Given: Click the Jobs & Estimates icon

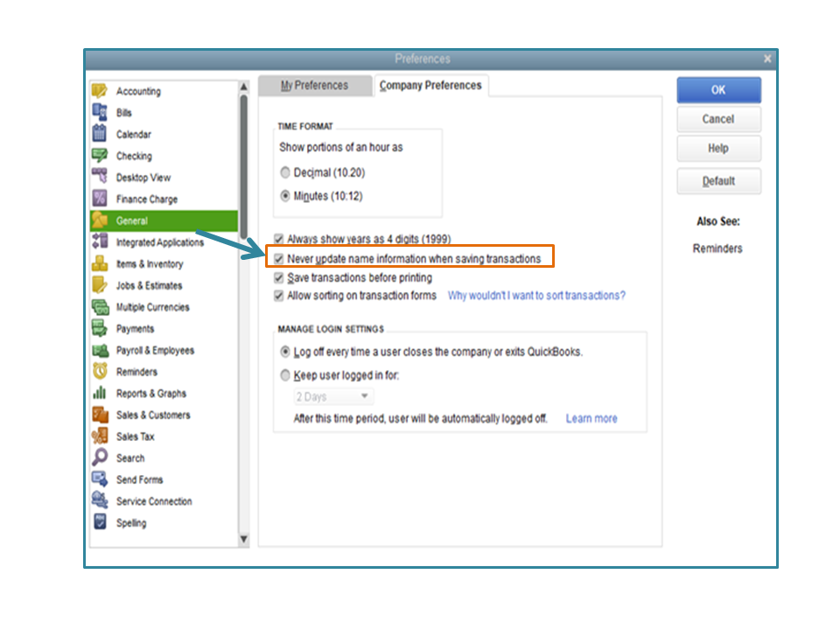Looking at the screenshot, I should 99,285.
